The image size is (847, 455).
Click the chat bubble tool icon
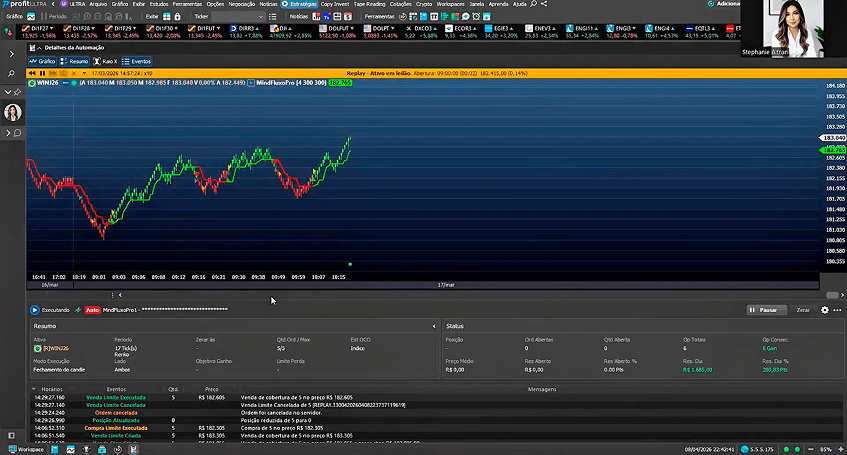pos(466,17)
